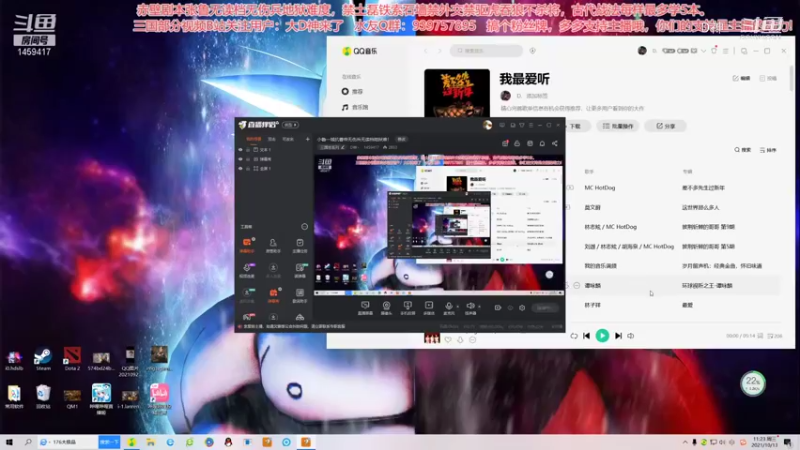This screenshot has height=450, width=800.
Task: Download current song via player bar arrow icon
Action: tap(460, 339)
